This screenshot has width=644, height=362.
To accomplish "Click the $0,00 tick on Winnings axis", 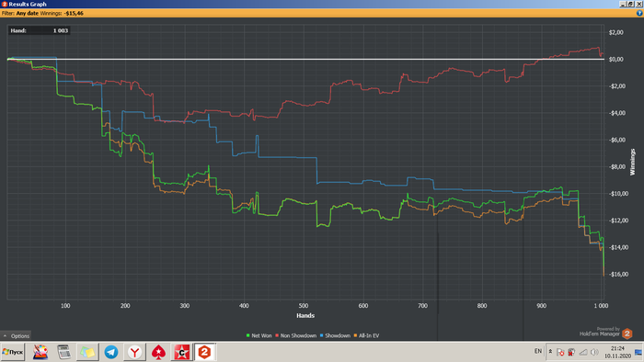I will 615,59.
